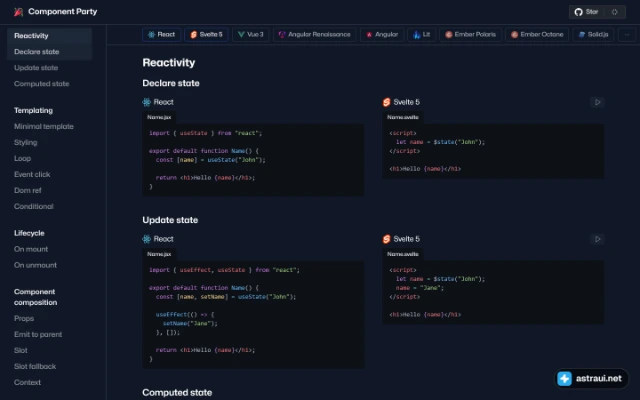Viewport: 640px width, 400px height.
Task: Select the Solid.js framework tab
Action: 593,35
